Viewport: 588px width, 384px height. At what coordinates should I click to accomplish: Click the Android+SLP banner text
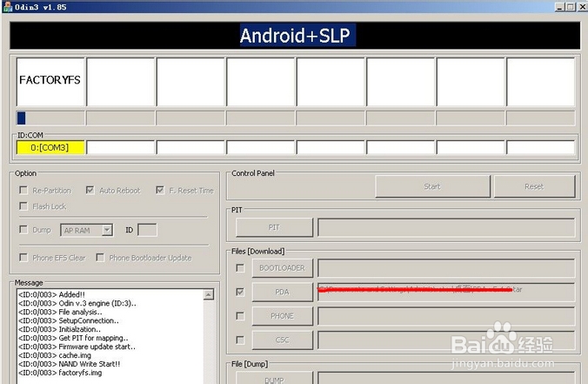pyautogui.click(x=295, y=36)
